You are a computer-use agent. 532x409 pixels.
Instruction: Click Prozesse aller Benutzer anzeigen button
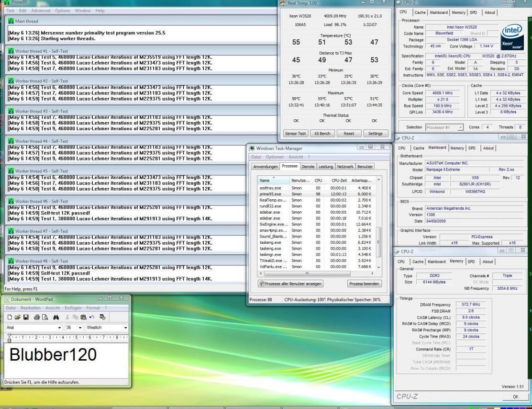tap(290, 284)
